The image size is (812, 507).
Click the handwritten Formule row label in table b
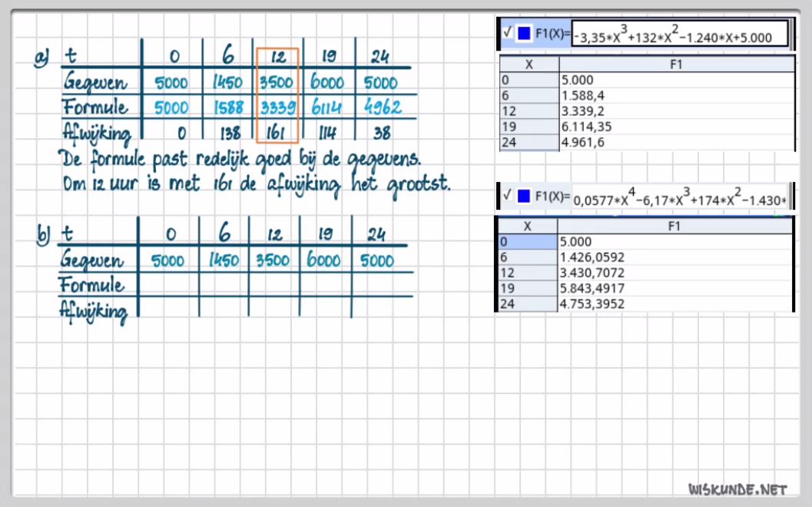click(x=91, y=285)
